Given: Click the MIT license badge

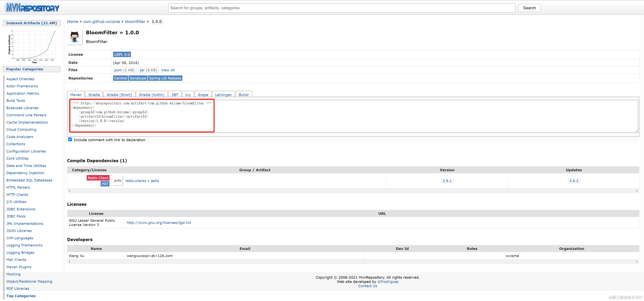Looking at the screenshot, I should 105,184.
